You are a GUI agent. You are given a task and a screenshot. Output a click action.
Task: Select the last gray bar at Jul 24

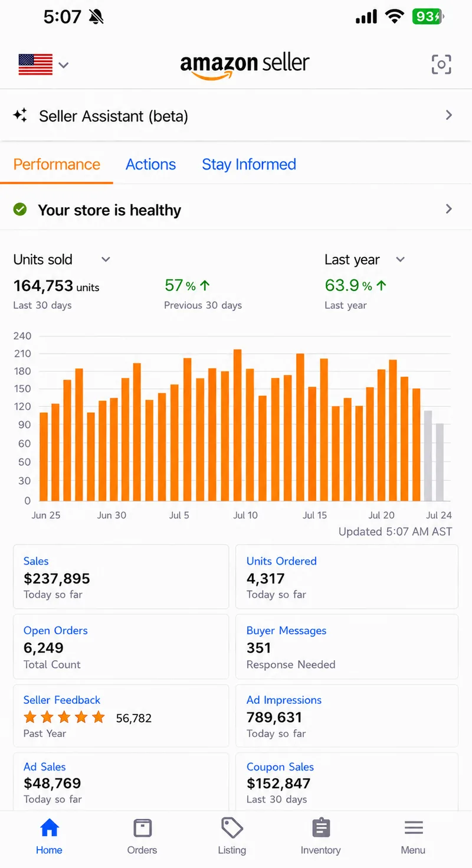point(440,462)
